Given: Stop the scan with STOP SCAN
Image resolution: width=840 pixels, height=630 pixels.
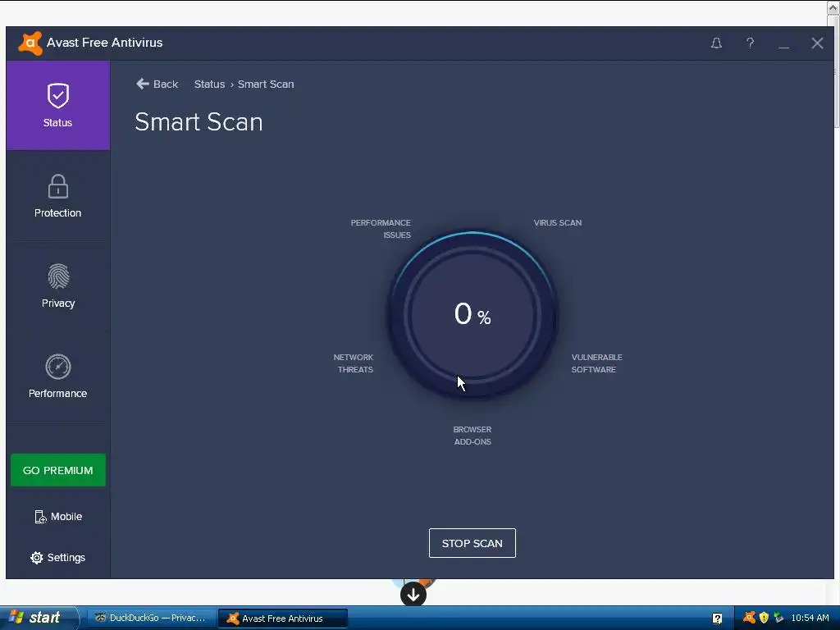Looking at the screenshot, I should click(x=472, y=543).
